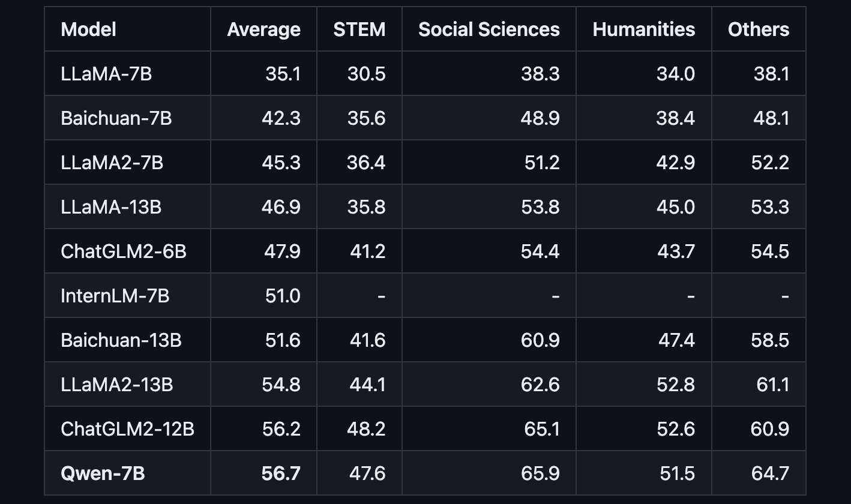Click Qwen-7B's 64.7 Others score

770,473
